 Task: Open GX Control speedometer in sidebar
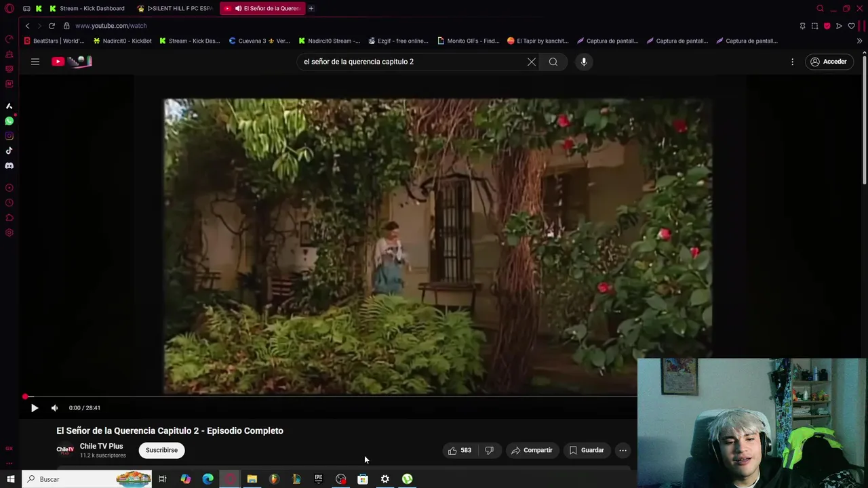9,39
